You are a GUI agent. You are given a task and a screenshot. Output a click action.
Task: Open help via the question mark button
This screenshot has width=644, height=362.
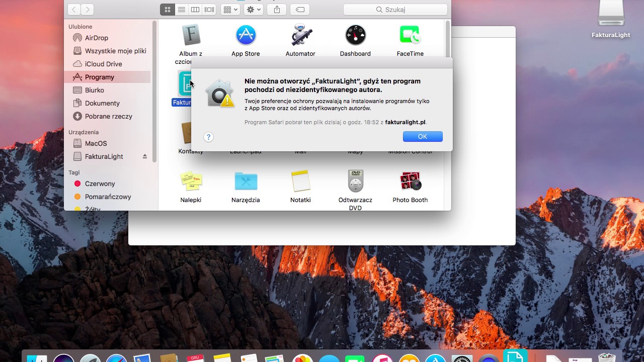(209, 137)
